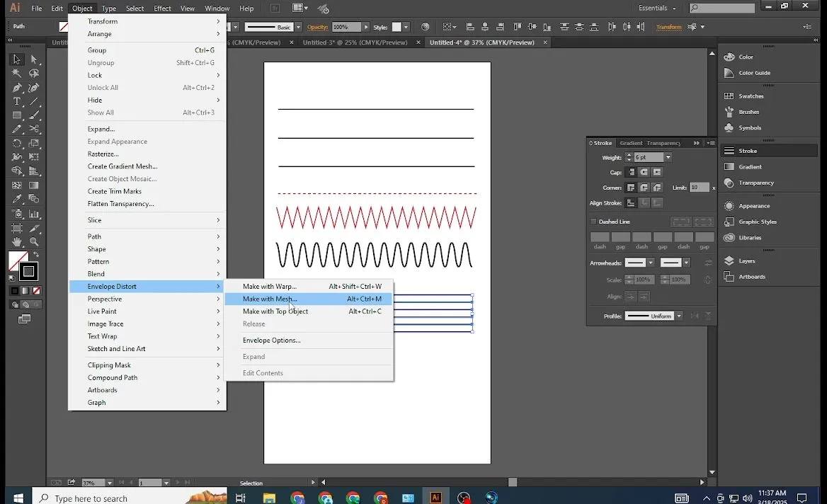The width and height of the screenshot is (827, 504).
Task: Set Projecting Cap in Stroke panel
Action: pos(656,172)
